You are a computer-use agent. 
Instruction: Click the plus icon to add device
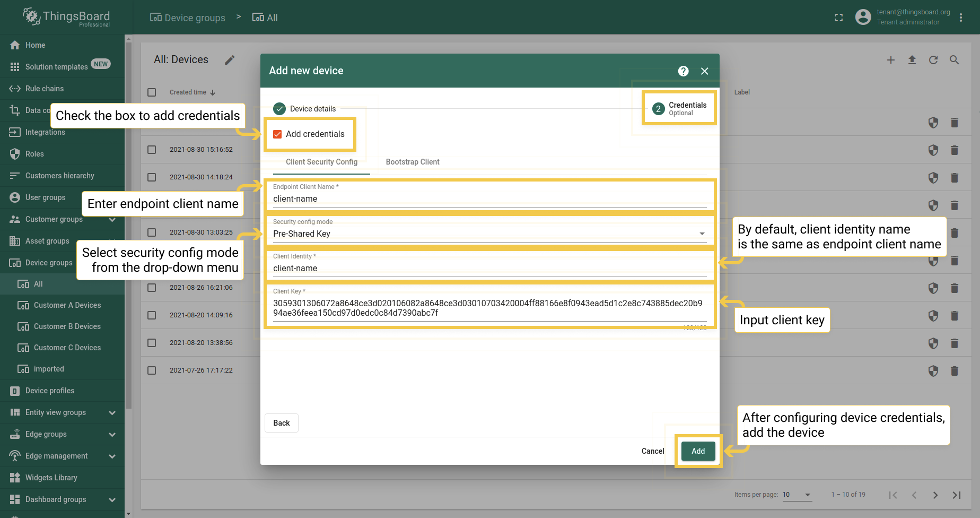click(891, 60)
